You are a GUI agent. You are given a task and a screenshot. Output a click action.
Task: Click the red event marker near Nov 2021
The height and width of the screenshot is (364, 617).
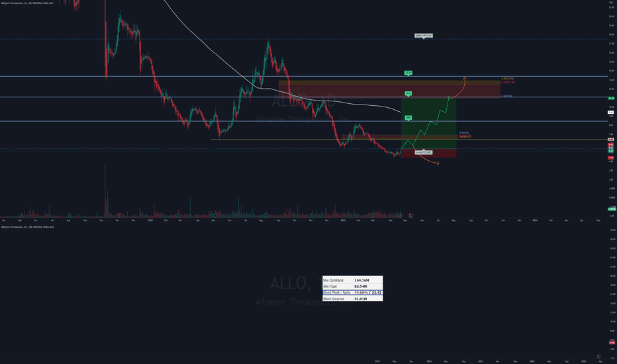(x=120, y=215)
